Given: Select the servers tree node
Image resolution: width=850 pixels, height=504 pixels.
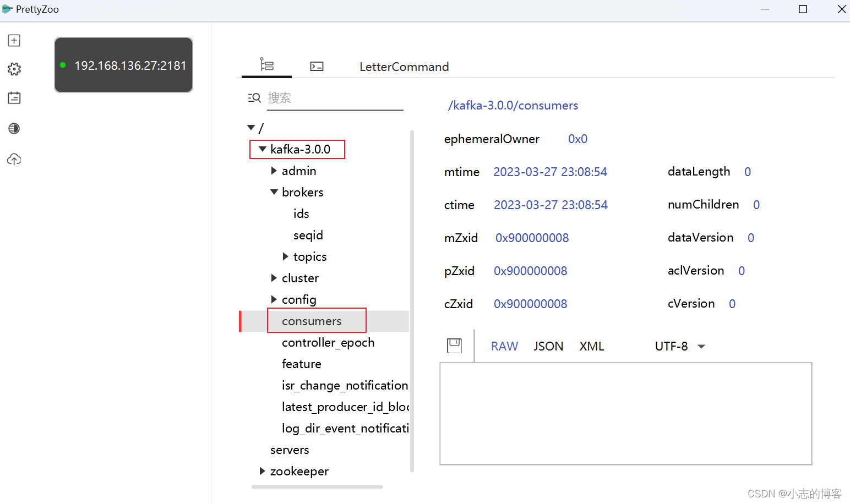Looking at the screenshot, I should click(290, 450).
